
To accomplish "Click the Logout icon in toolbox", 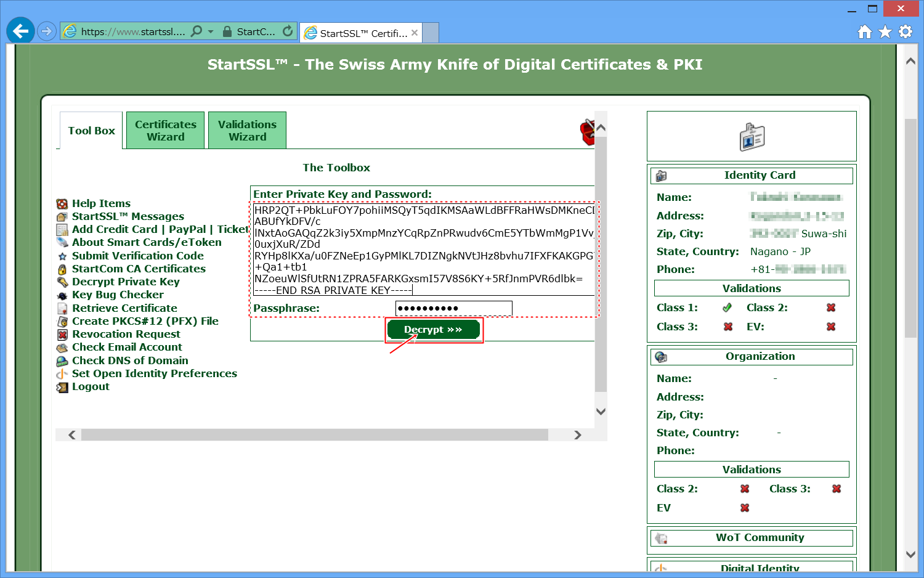I will point(62,387).
